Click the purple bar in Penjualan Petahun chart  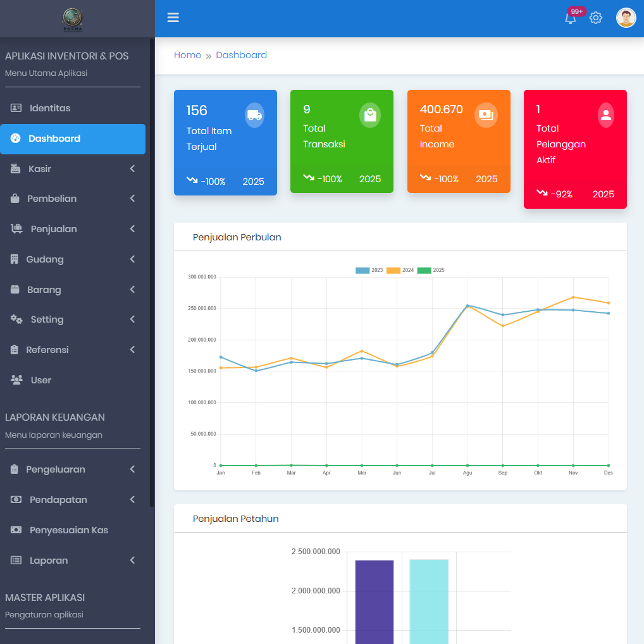pyautogui.click(x=375, y=601)
